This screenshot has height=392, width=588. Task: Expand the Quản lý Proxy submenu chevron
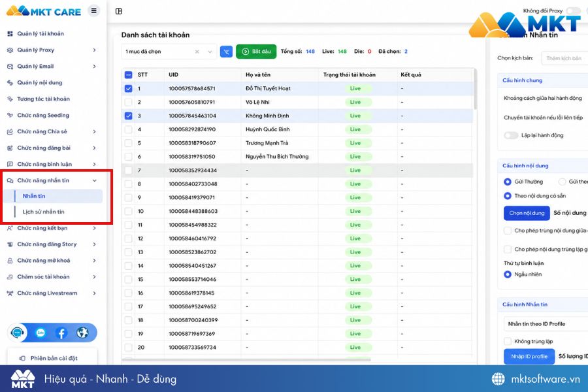click(95, 50)
